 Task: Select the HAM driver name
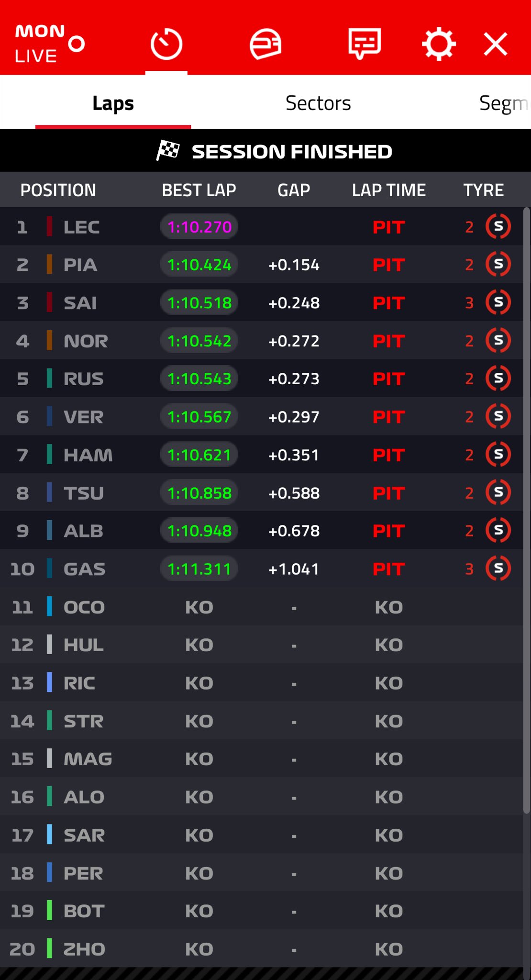(88, 455)
